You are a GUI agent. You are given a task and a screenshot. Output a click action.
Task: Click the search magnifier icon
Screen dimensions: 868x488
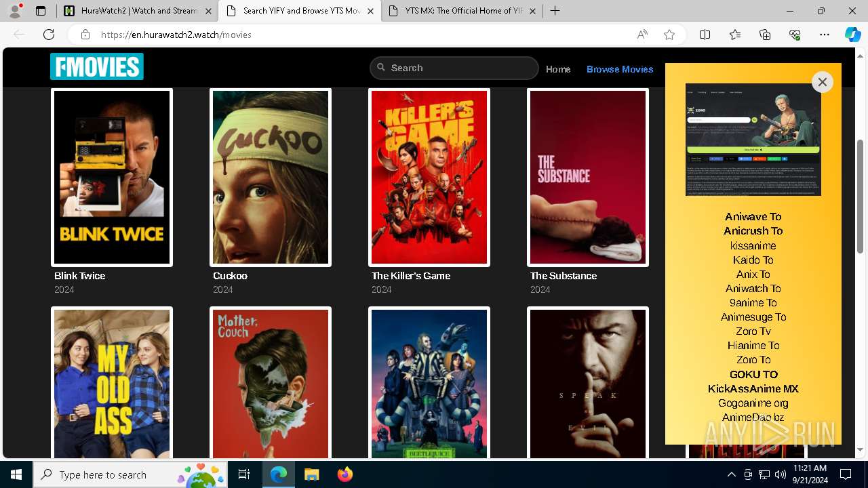point(381,67)
